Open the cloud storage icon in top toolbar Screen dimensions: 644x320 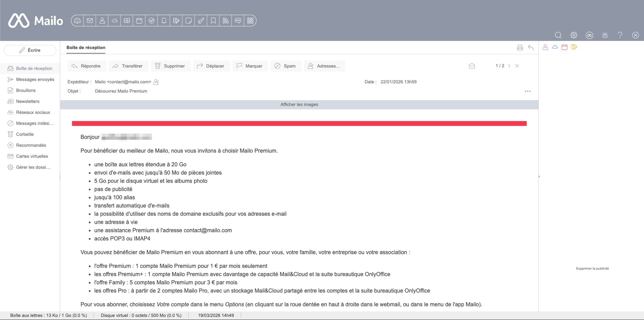115,21
